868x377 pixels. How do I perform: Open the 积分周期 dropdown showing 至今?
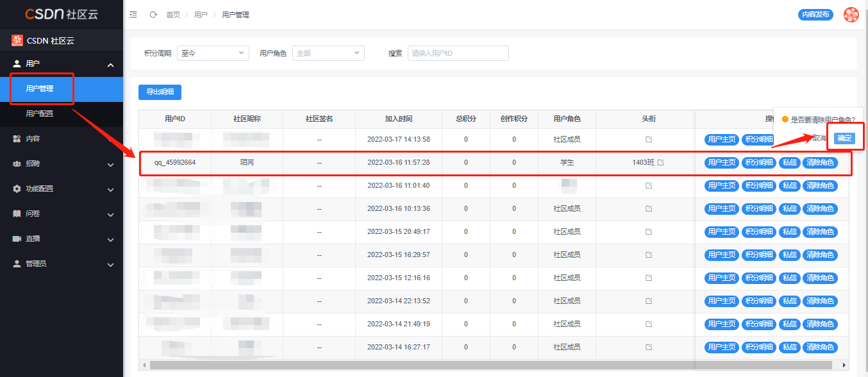click(213, 53)
